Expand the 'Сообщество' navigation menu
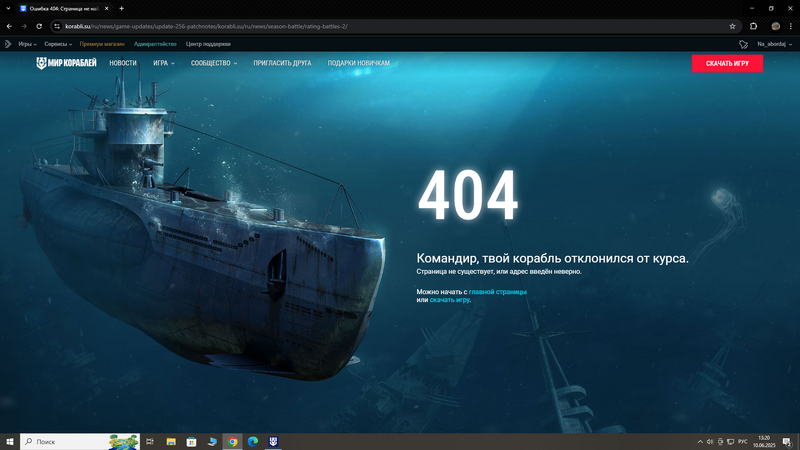Screen dimensions: 800x450 214,63
